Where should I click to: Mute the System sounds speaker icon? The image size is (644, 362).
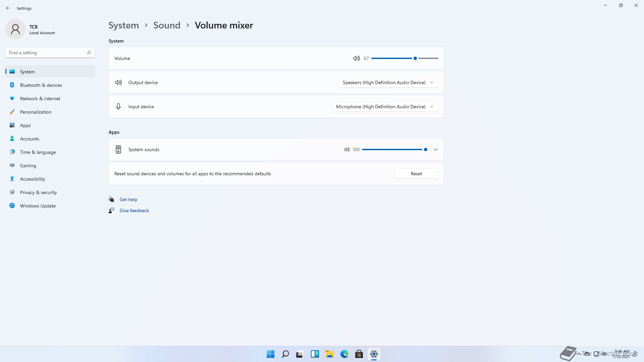[x=346, y=149]
